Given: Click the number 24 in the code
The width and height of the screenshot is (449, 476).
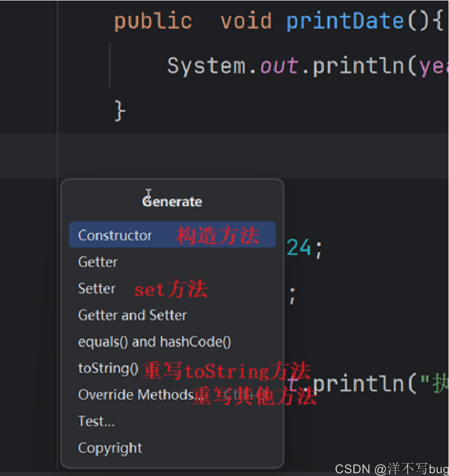Looking at the screenshot, I should pyautogui.click(x=299, y=248).
